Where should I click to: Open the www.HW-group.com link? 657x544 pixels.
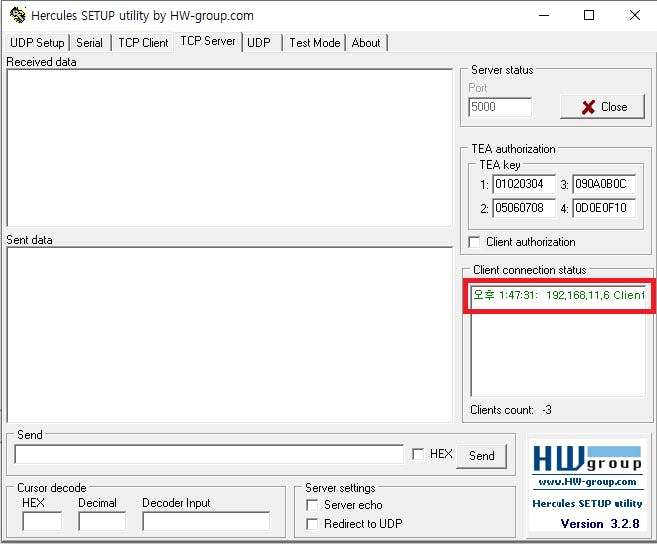point(587,482)
